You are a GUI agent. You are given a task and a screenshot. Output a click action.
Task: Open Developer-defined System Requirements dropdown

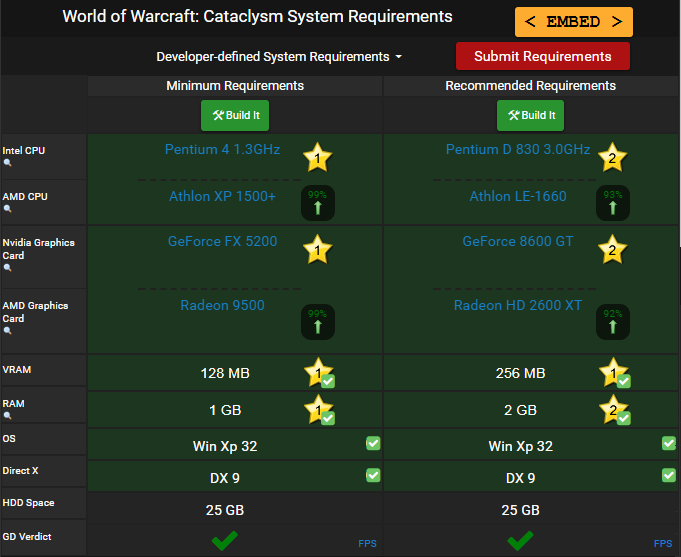(x=279, y=57)
